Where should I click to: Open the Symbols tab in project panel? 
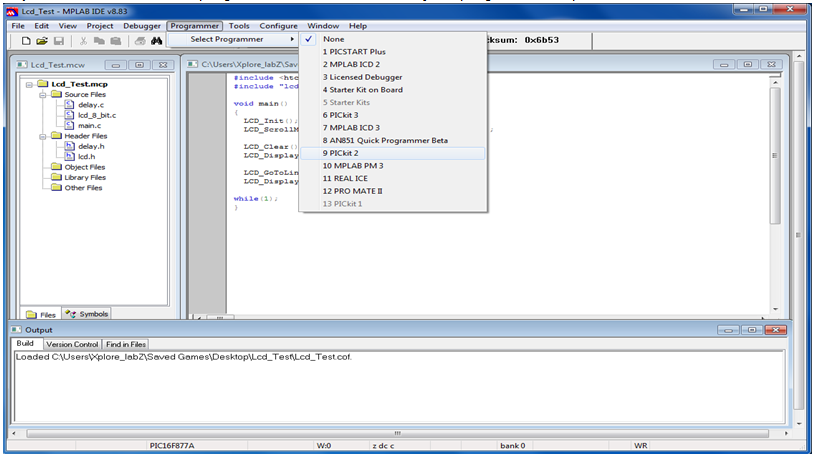(x=87, y=314)
